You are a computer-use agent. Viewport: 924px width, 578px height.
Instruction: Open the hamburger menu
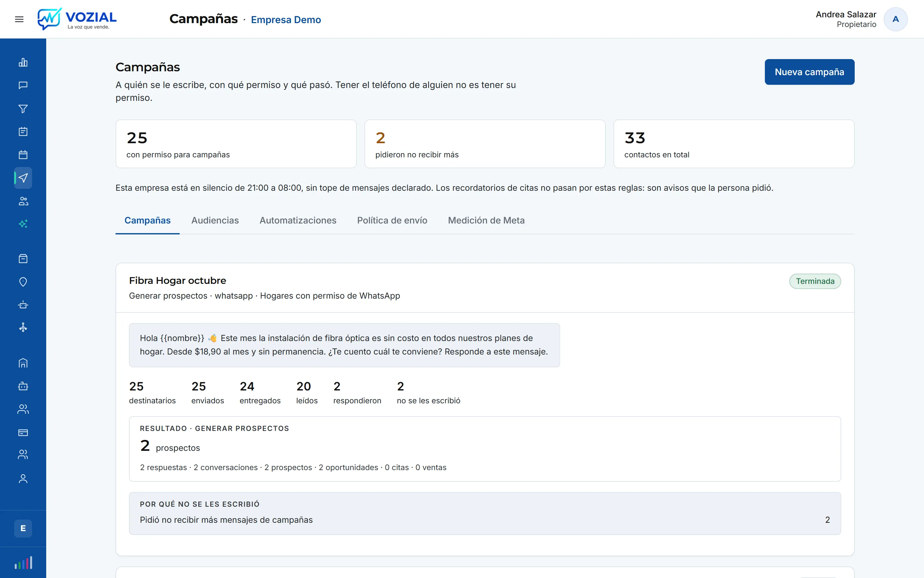pos(19,19)
